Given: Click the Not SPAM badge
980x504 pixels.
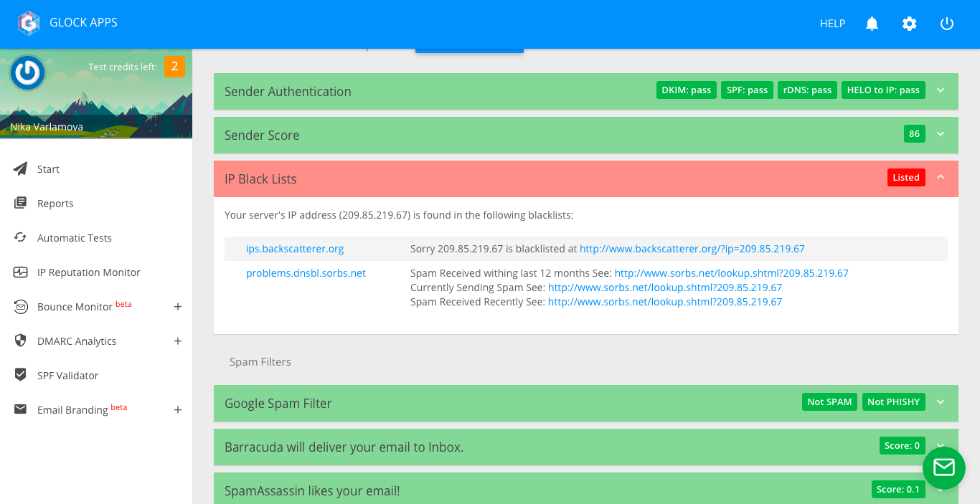Looking at the screenshot, I should pyautogui.click(x=829, y=402).
